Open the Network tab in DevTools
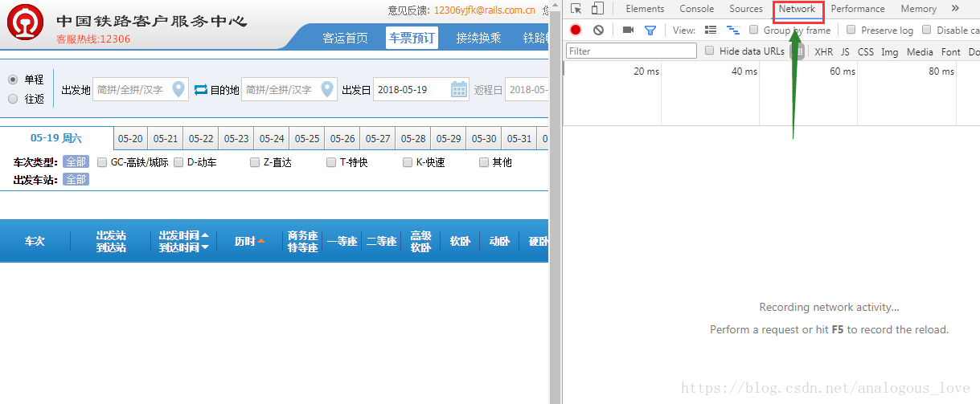980x404 pixels. [x=797, y=9]
